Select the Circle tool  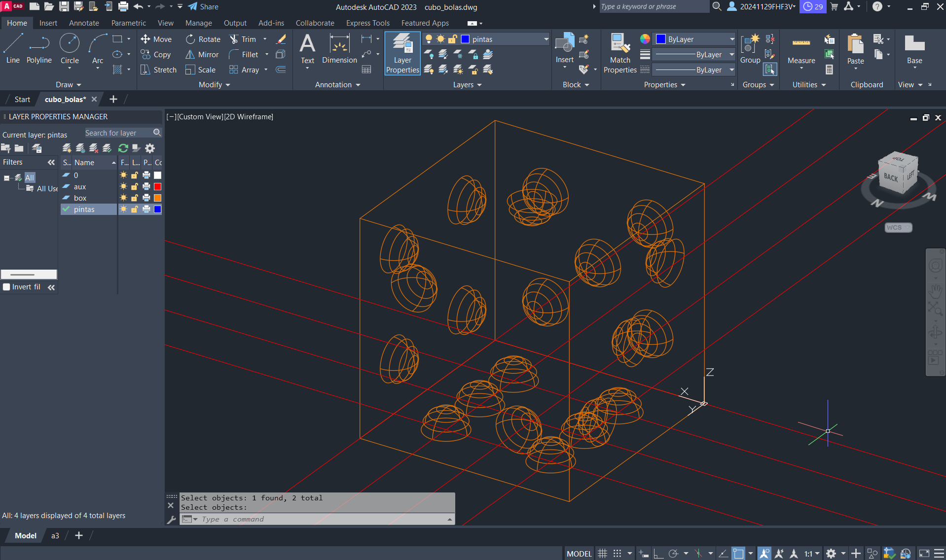70,48
